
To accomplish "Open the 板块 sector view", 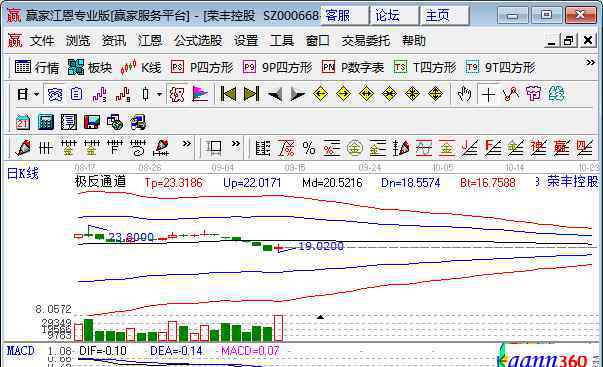I will point(90,68).
